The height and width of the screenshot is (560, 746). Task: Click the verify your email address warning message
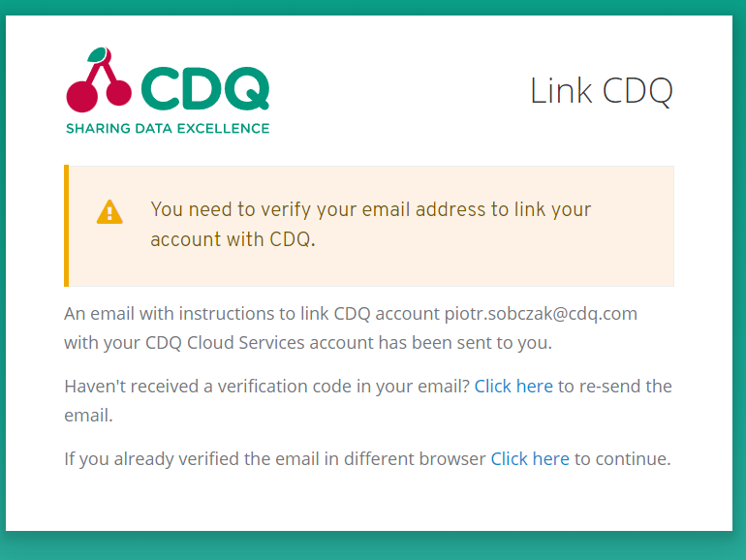(371, 224)
